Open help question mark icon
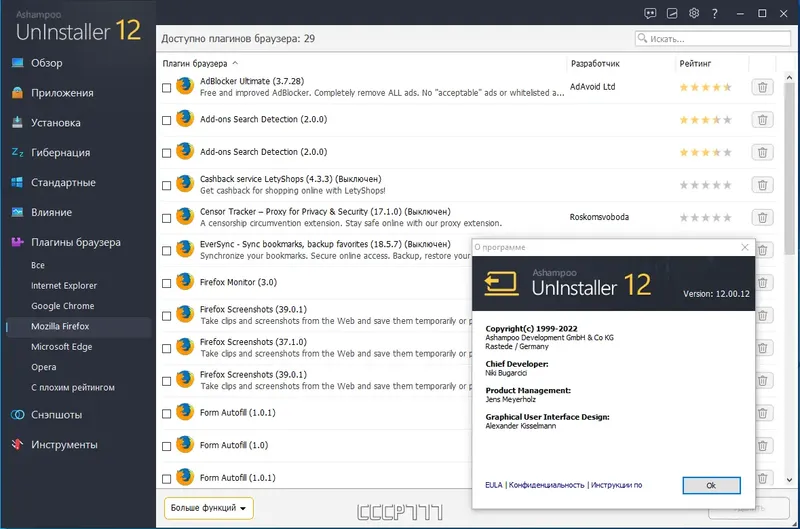The width and height of the screenshot is (800, 529). (x=715, y=14)
